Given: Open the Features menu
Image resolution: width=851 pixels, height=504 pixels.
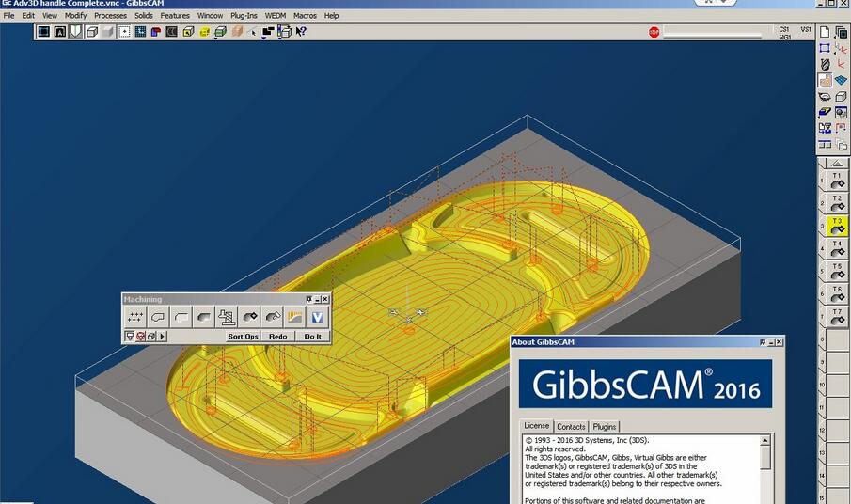Looking at the screenshot, I should (x=175, y=16).
